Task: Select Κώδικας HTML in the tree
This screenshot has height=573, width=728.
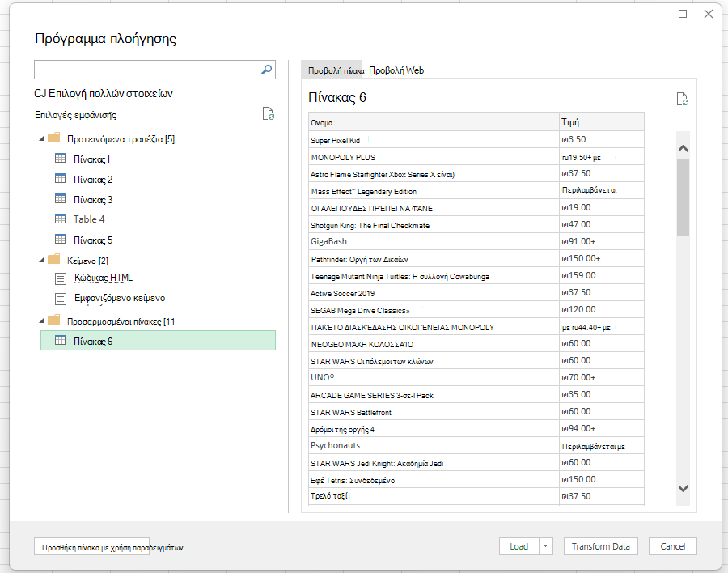Action: click(x=103, y=278)
